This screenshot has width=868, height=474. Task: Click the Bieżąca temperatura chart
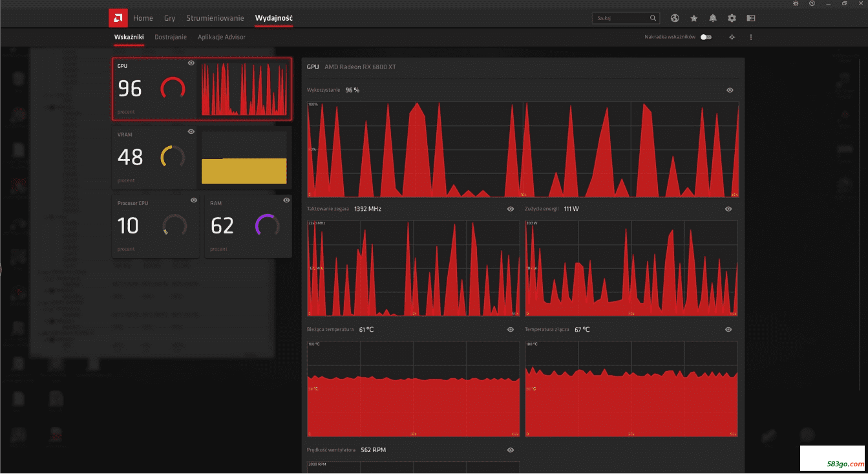pos(413,389)
